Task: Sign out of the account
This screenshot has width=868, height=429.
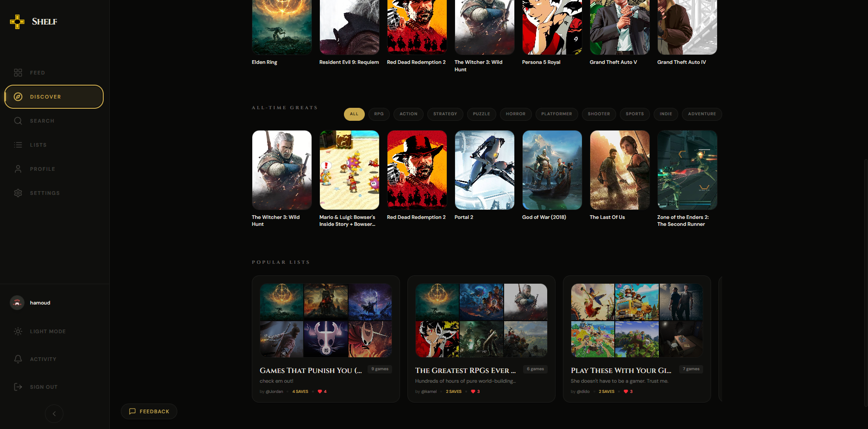Action: coord(54,387)
